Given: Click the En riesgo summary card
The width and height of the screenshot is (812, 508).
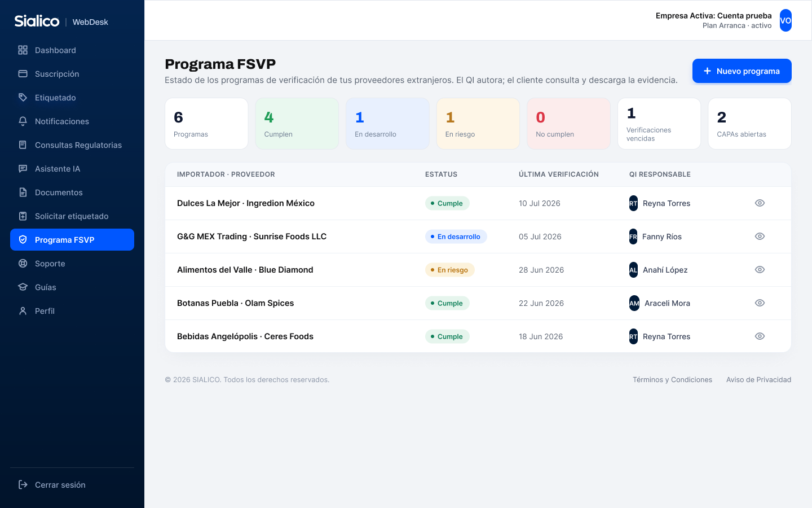Looking at the screenshot, I should 478,124.
